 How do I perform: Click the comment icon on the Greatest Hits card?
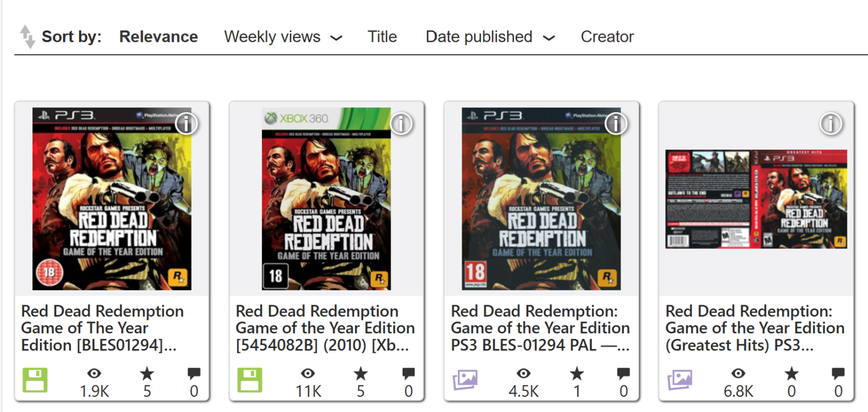click(836, 373)
